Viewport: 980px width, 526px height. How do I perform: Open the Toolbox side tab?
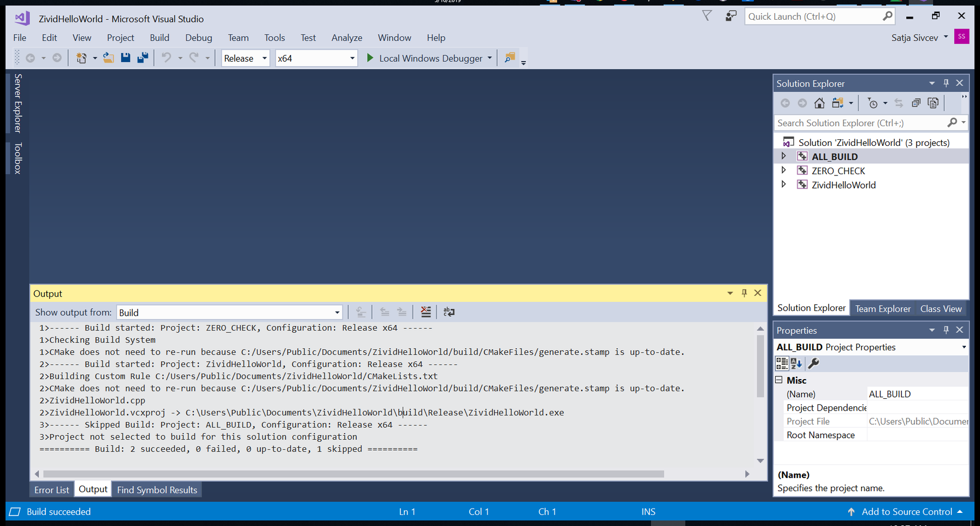[x=17, y=158]
